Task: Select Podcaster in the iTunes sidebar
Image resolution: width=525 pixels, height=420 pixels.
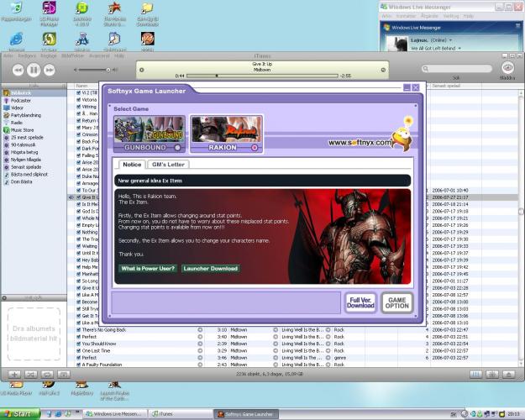Action: 21,100
